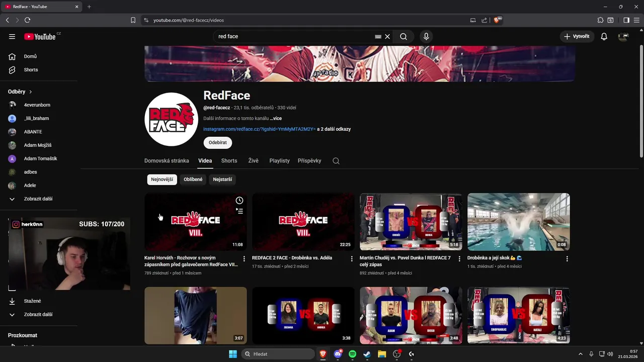The image size is (644, 362).
Task: Switch to the channel Shorts tab
Action: [x=229, y=161]
